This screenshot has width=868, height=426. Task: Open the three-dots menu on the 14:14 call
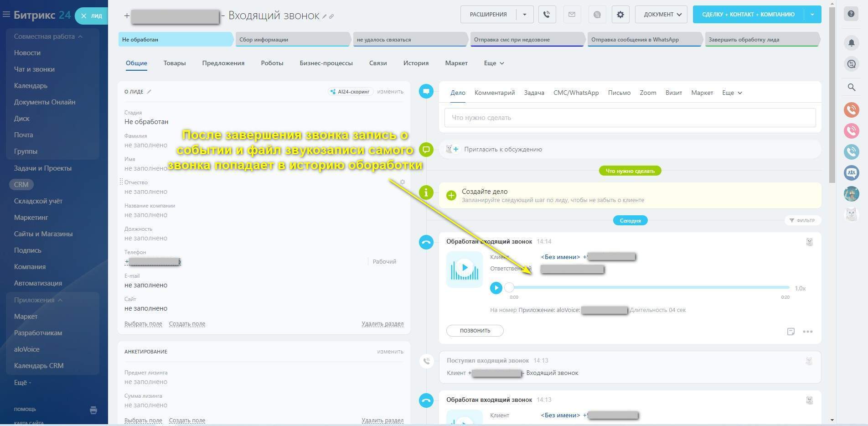click(807, 332)
